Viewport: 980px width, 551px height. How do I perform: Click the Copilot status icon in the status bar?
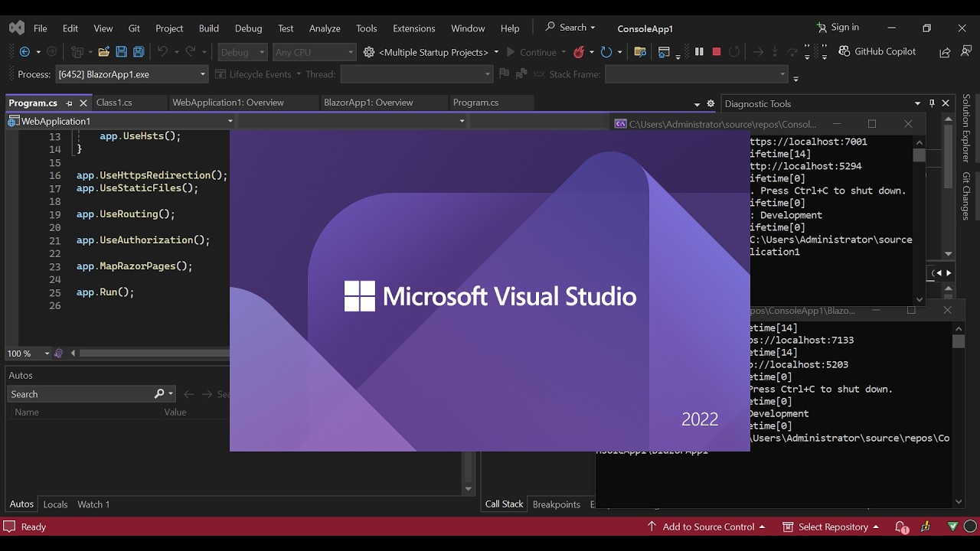pyautogui.click(x=927, y=527)
